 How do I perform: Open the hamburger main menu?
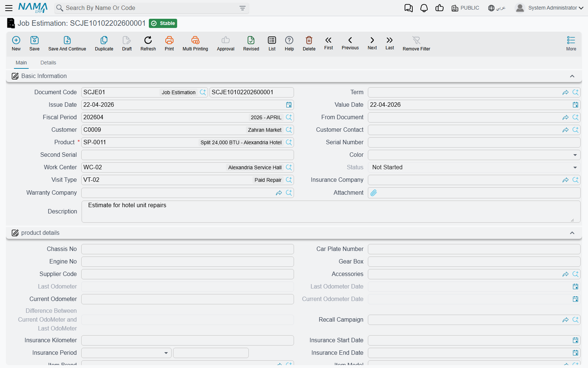[9, 8]
